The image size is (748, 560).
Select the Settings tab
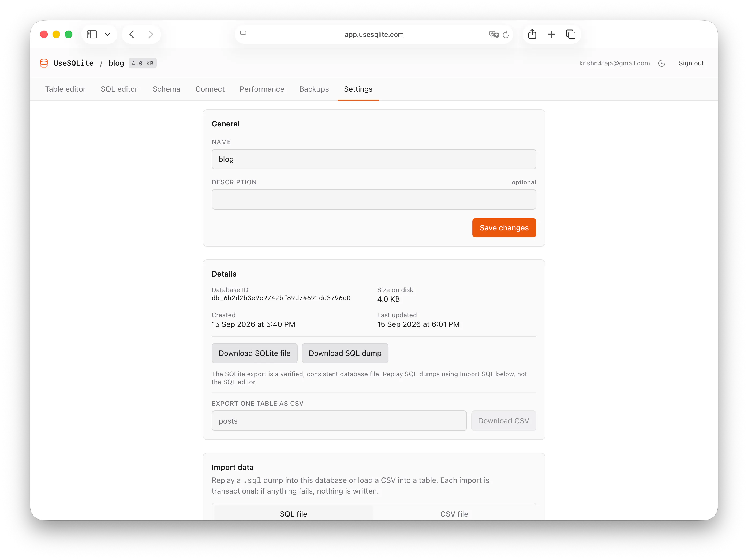tap(358, 89)
